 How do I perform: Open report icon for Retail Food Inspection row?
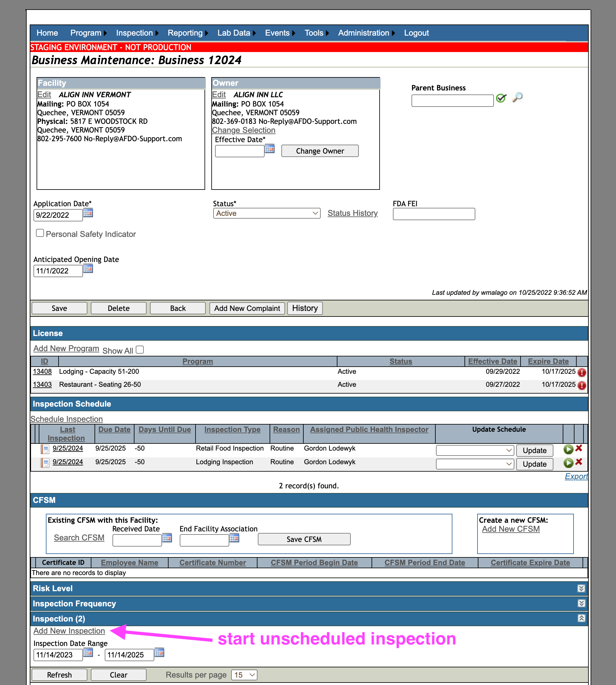click(x=45, y=449)
